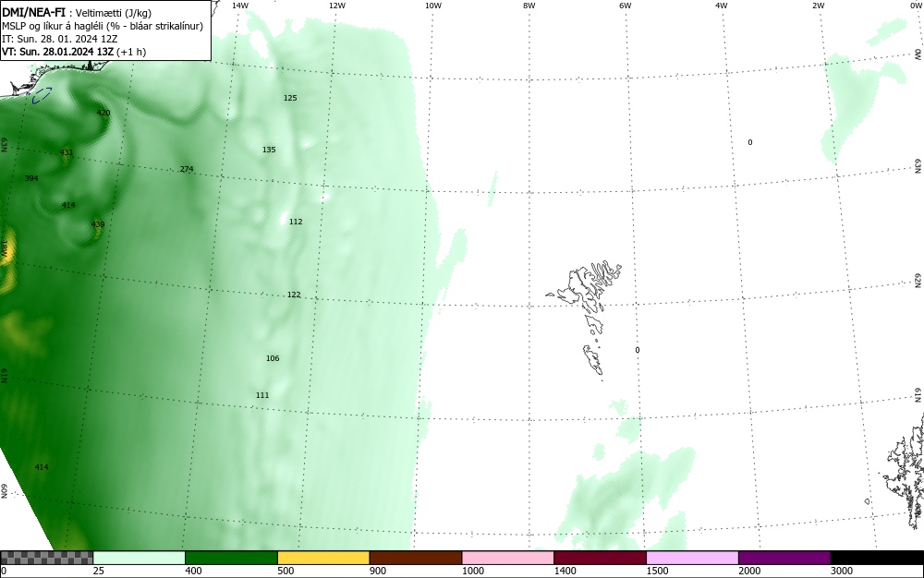Click the 2W longitude label

click(818, 6)
